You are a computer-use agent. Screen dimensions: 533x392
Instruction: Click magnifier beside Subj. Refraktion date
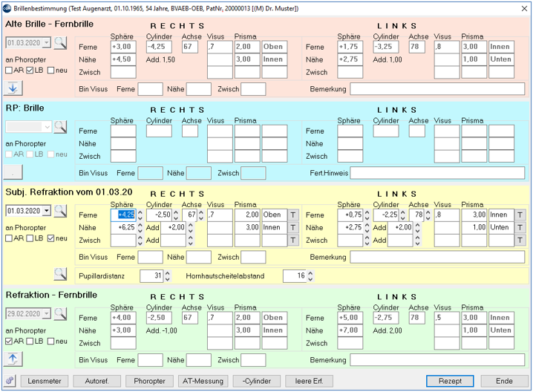(x=60, y=211)
